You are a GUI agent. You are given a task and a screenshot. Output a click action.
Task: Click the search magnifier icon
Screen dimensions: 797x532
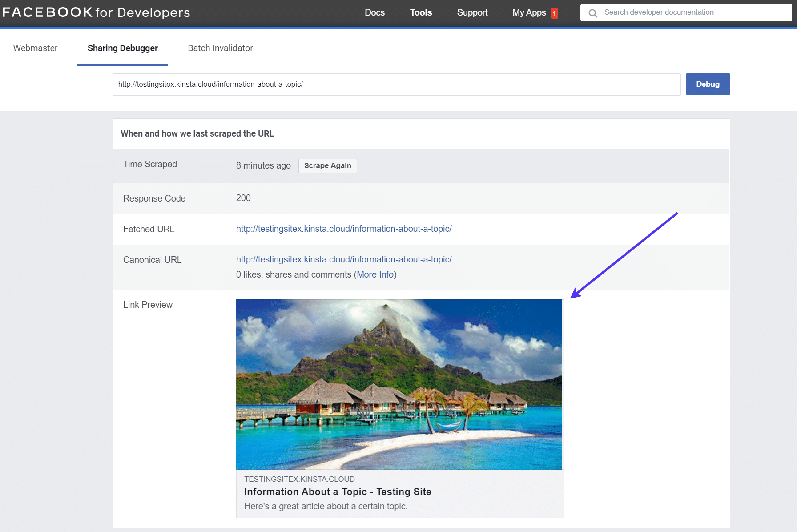coord(593,12)
